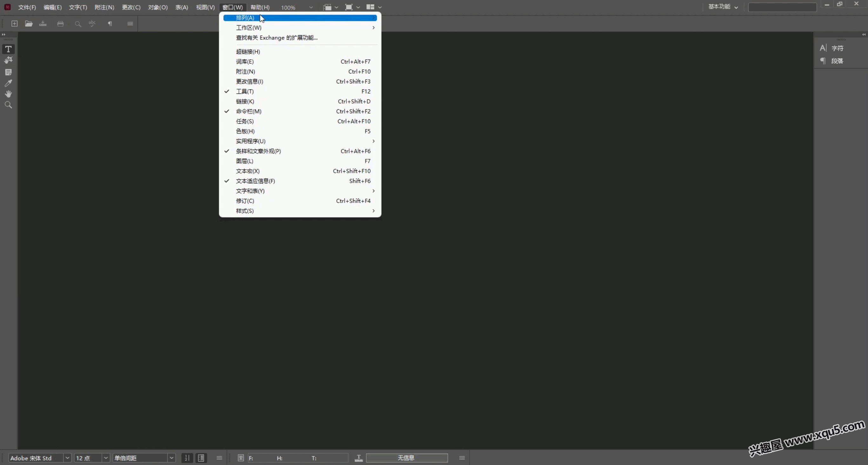This screenshot has height=465, width=868.
Task: Enable the 图层(L) panel
Action: pos(300,161)
